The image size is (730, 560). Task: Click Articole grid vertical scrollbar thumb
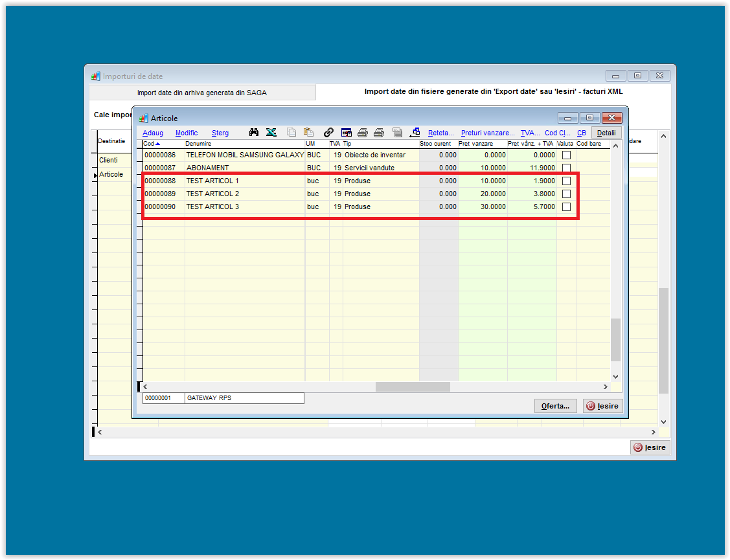pyautogui.click(x=615, y=339)
